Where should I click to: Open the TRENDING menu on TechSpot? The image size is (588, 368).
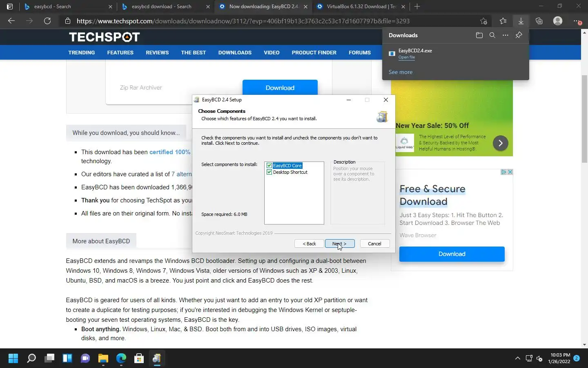[81, 53]
